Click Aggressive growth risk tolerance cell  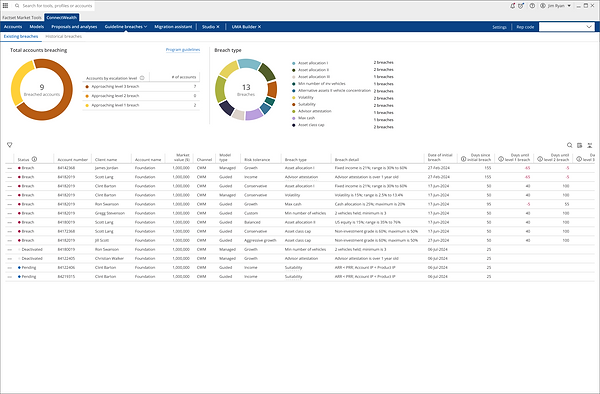pyautogui.click(x=260, y=240)
